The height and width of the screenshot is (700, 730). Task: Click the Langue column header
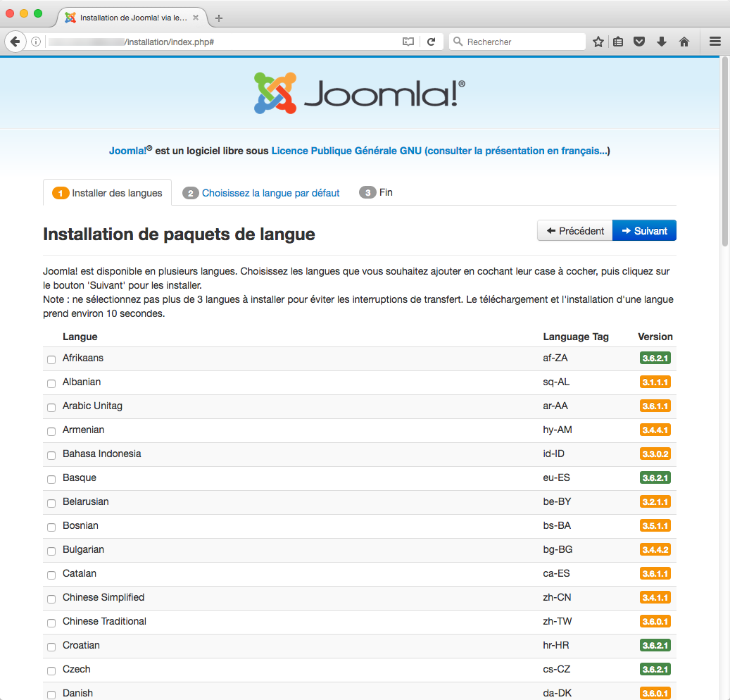(80, 337)
